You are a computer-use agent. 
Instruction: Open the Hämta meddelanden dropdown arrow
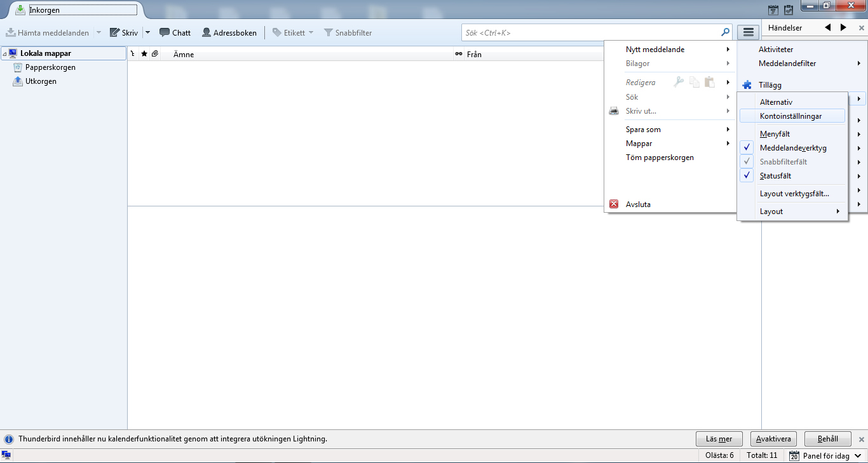[98, 32]
